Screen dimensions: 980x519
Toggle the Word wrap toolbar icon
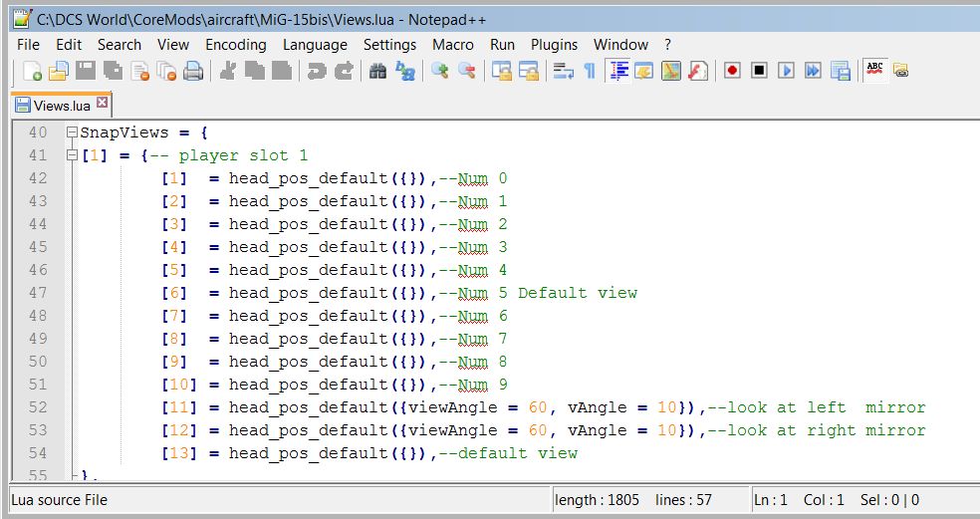pos(563,71)
